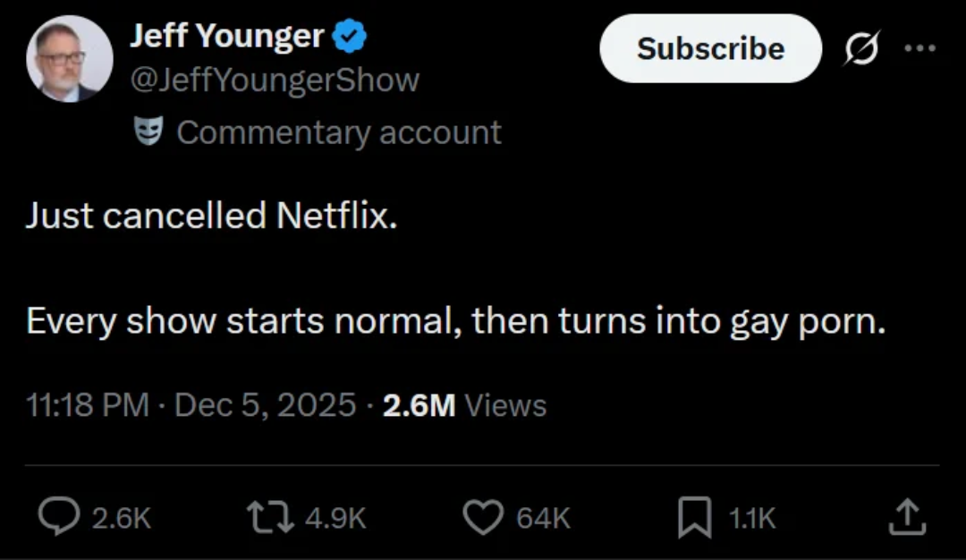Click the share upload icon
The image size is (966, 560).
tap(905, 516)
